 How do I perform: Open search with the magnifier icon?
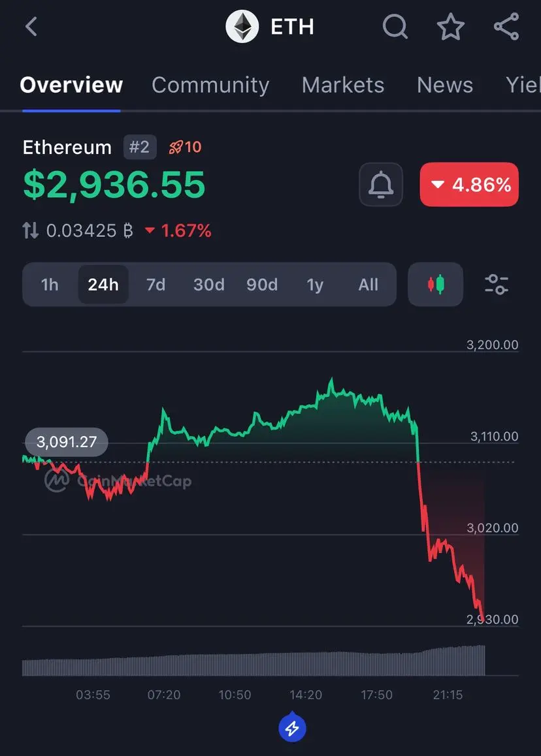(x=395, y=27)
